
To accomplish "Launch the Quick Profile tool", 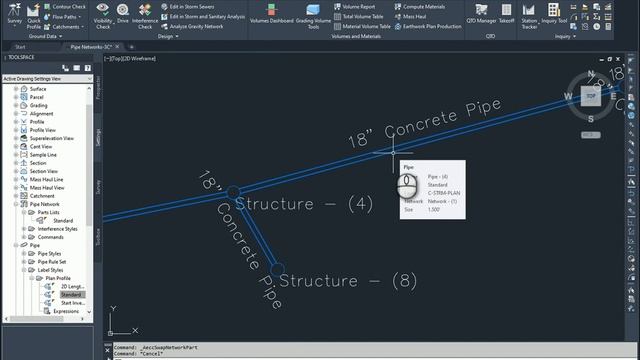I will [x=33, y=17].
